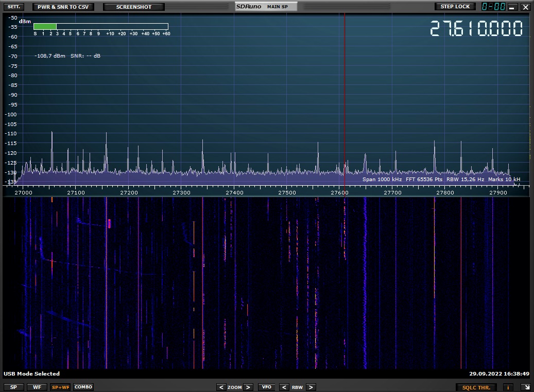Increase RBW with right arrow
The width and height of the screenshot is (534, 392).
pyautogui.click(x=311, y=387)
